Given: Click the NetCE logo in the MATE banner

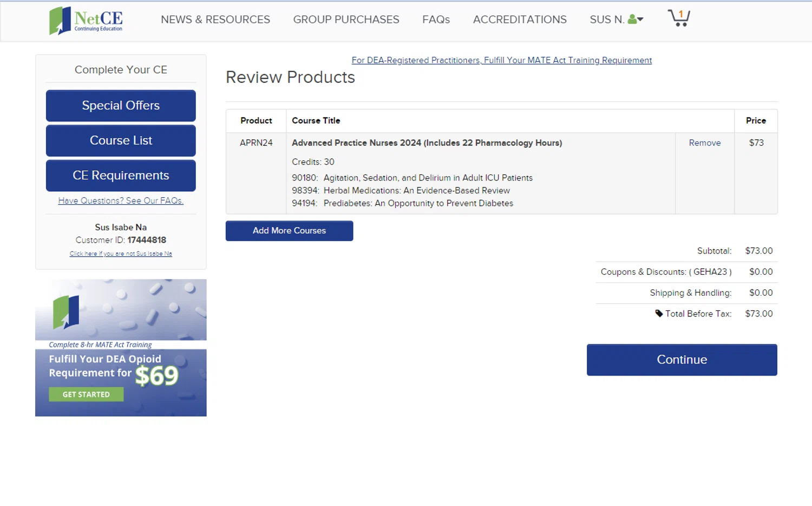Looking at the screenshot, I should click(66, 312).
